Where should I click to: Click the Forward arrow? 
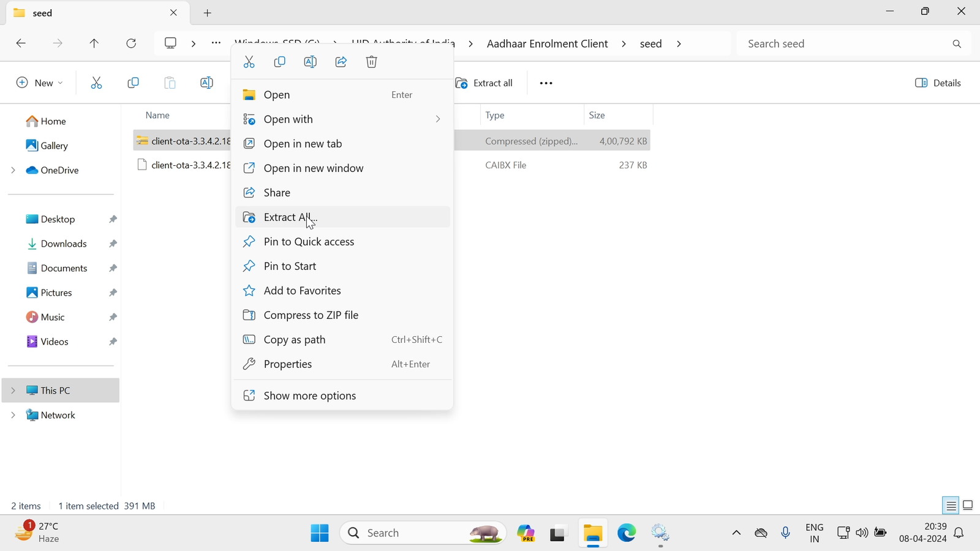click(x=58, y=43)
